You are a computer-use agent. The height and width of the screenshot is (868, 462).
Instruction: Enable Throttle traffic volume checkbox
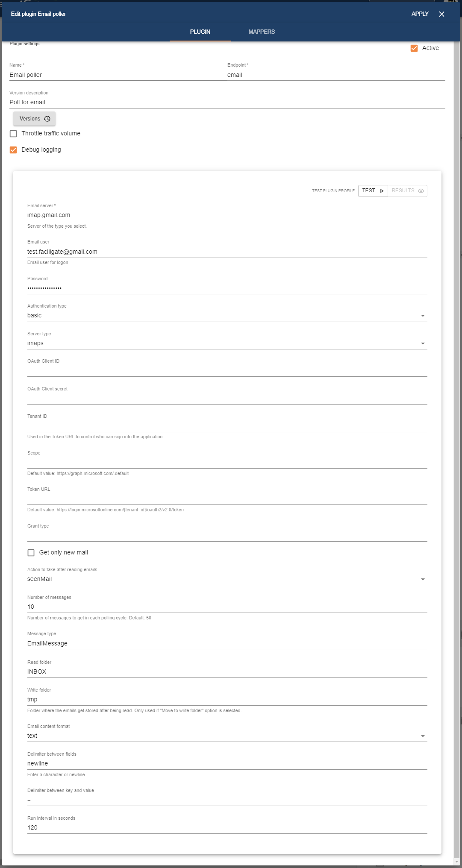(x=13, y=134)
